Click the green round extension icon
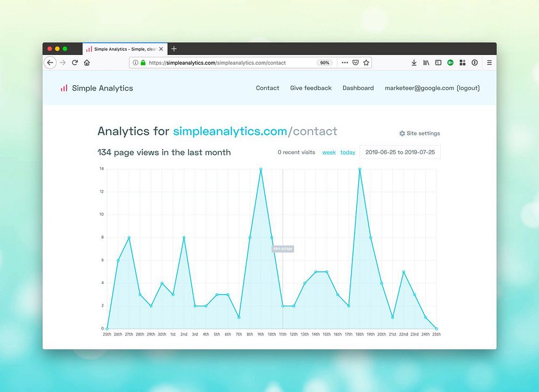 (450, 63)
